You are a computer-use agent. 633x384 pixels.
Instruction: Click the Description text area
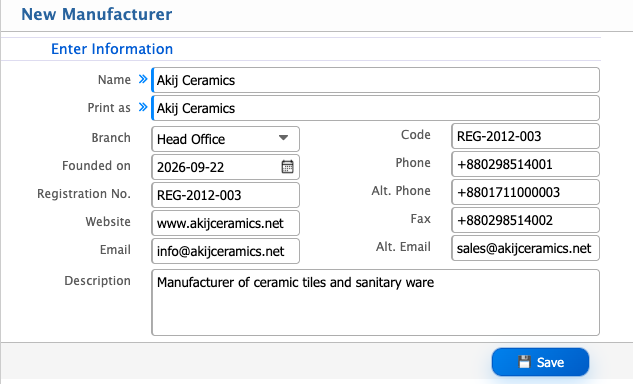pyautogui.click(x=375, y=302)
